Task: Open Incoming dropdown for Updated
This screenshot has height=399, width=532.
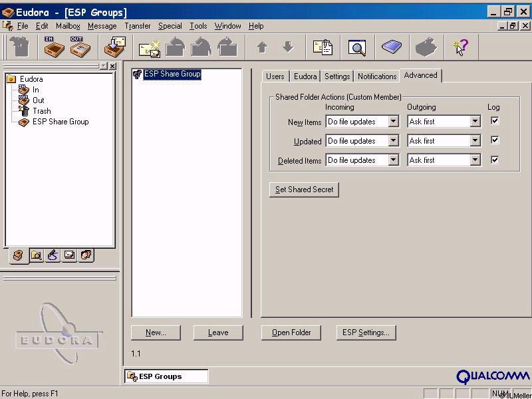Action: point(393,140)
